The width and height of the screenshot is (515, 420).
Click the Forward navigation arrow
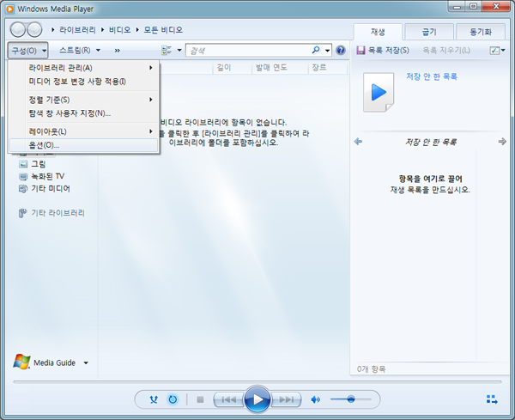tap(34, 30)
